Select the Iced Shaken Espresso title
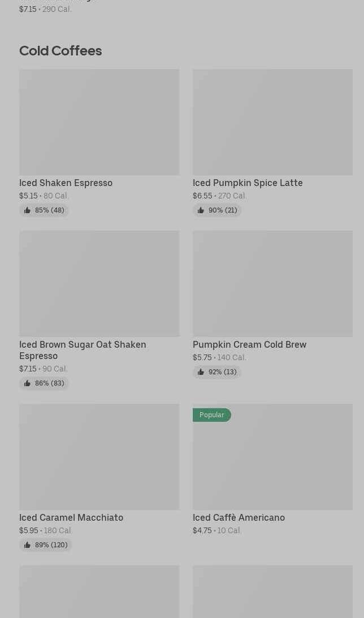Screen dimensions: 364x618 pos(66,183)
